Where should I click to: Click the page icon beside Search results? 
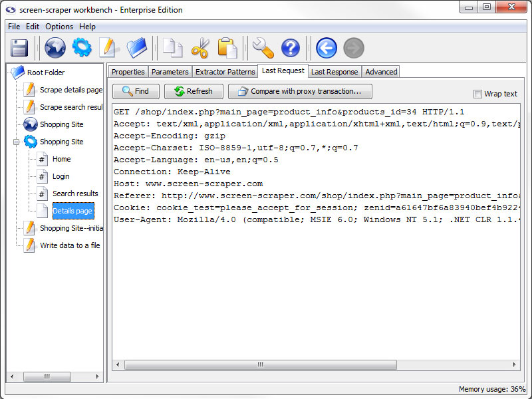point(42,194)
